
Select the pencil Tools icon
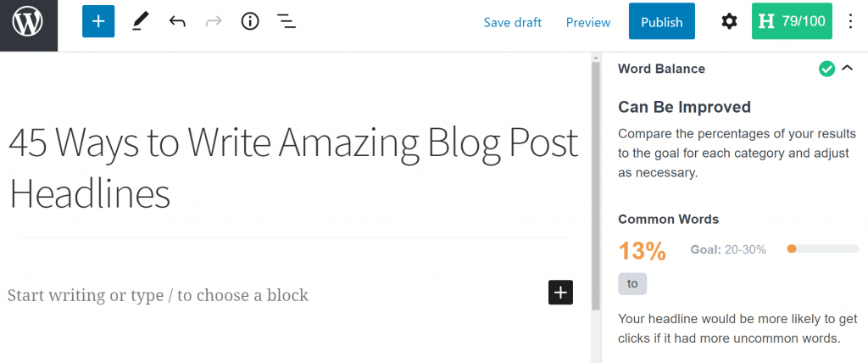pos(140,22)
